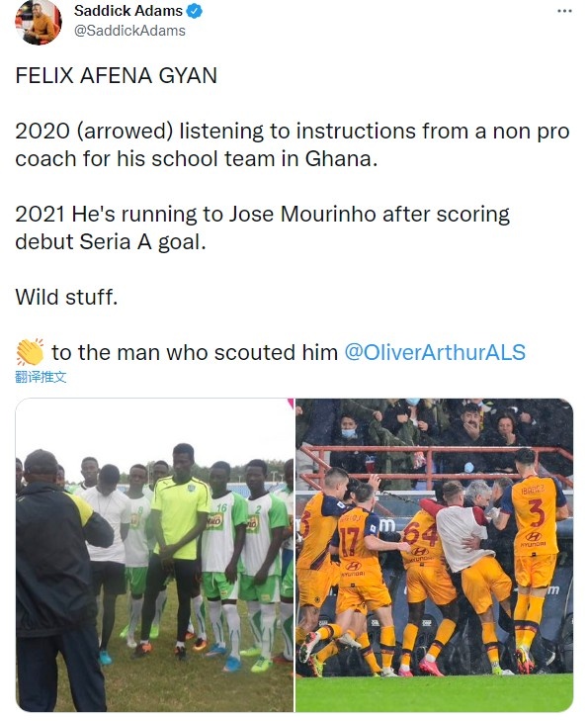Viewport: 588px width, 721px height.
Task: Open the left school team photo
Action: point(154,555)
